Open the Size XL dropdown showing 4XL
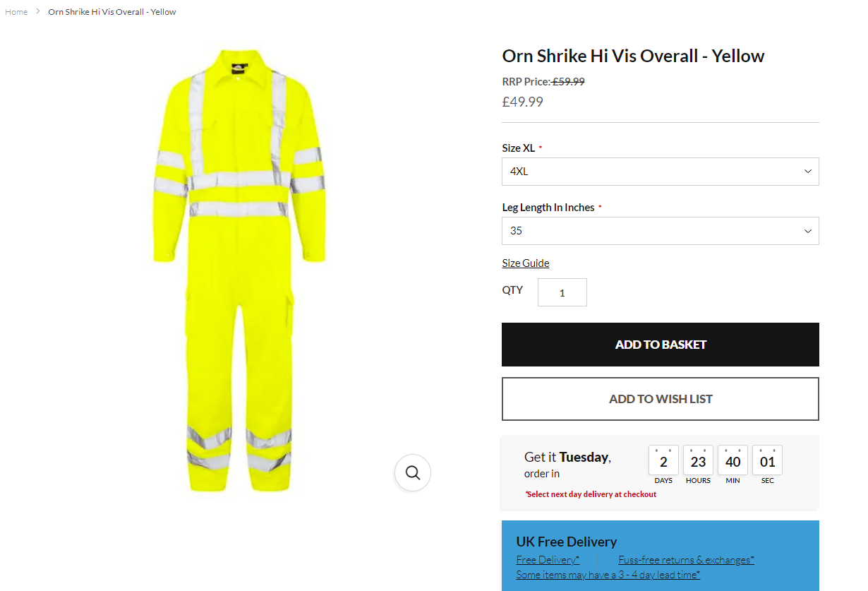The width and height of the screenshot is (868, 591). coord(660,172)
